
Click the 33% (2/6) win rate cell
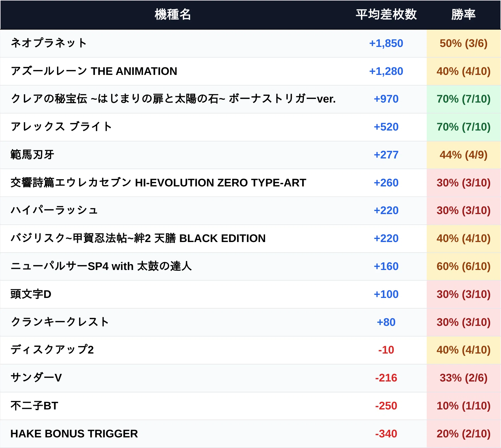pyautogui.click(x=464, y=378)
